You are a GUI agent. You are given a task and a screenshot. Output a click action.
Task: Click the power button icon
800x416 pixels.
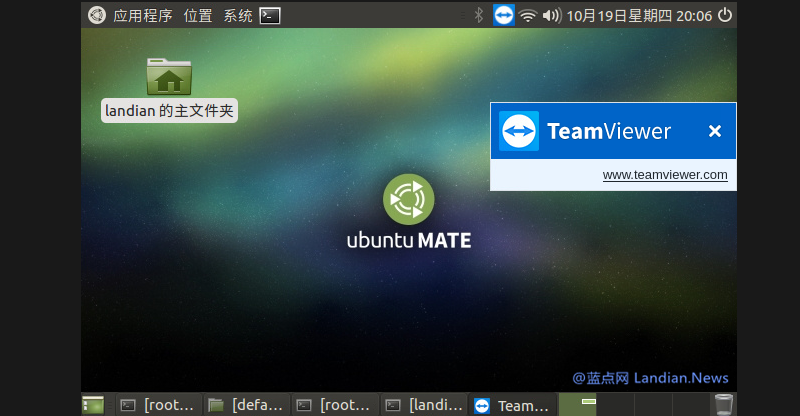(x=725, y=15)
